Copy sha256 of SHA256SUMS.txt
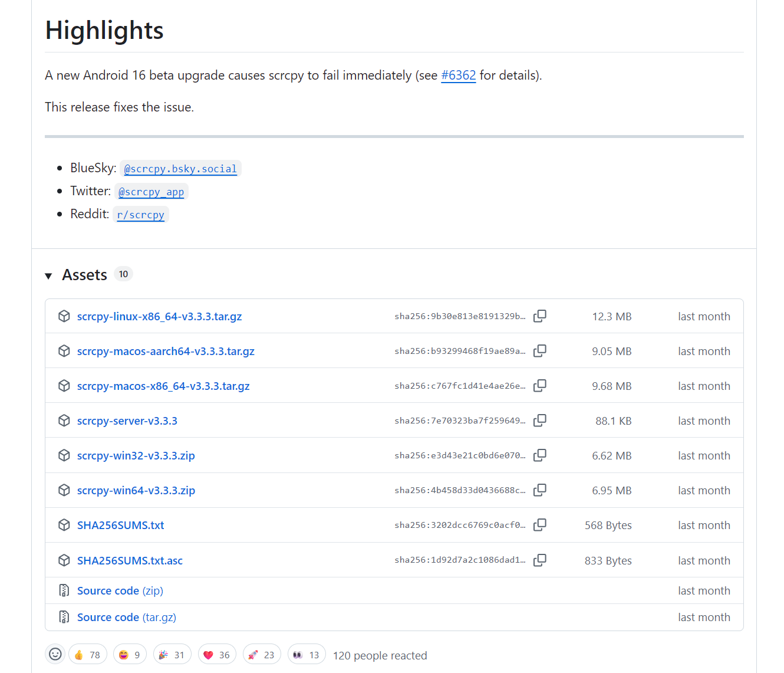The width and height of the screenshot is (784, 673). (540, 525)
